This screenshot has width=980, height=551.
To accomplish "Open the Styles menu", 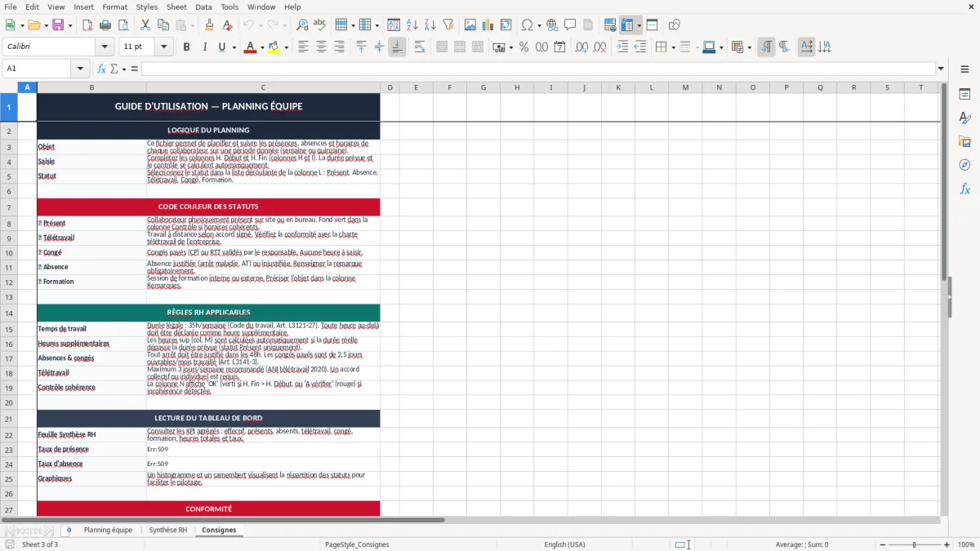I will 147,7.
